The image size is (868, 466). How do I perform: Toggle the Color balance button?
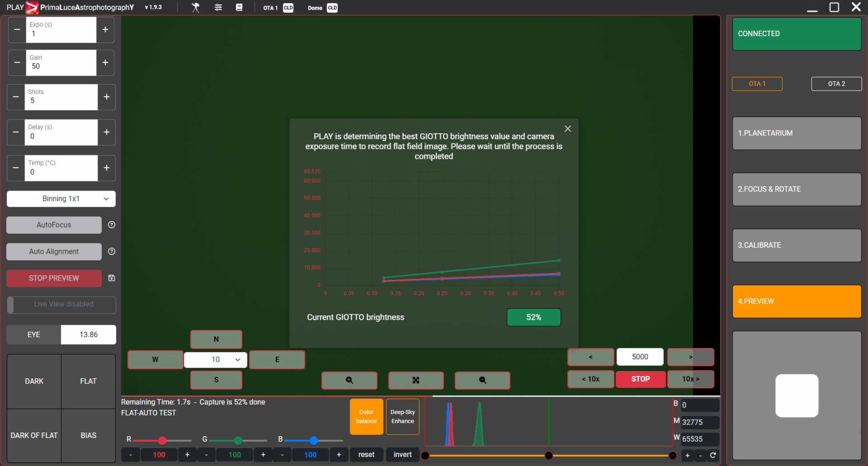tap(366, 417)
